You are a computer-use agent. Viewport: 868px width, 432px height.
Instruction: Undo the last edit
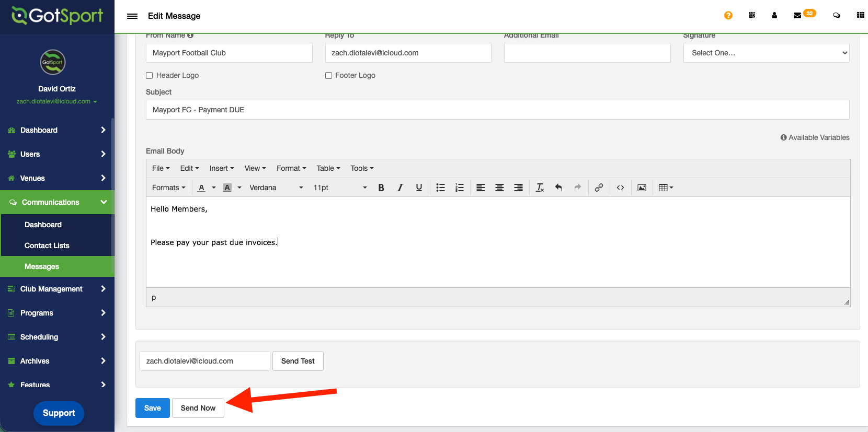pos(558,188)
